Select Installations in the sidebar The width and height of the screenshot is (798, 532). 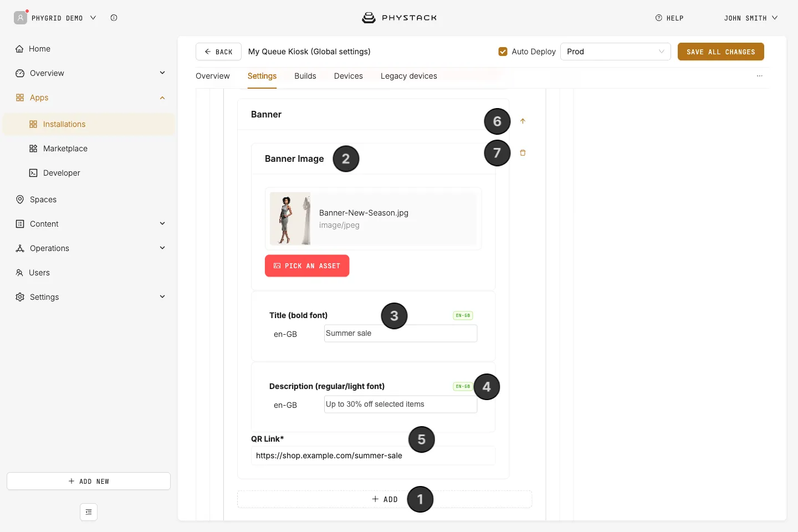pos(89,124)
